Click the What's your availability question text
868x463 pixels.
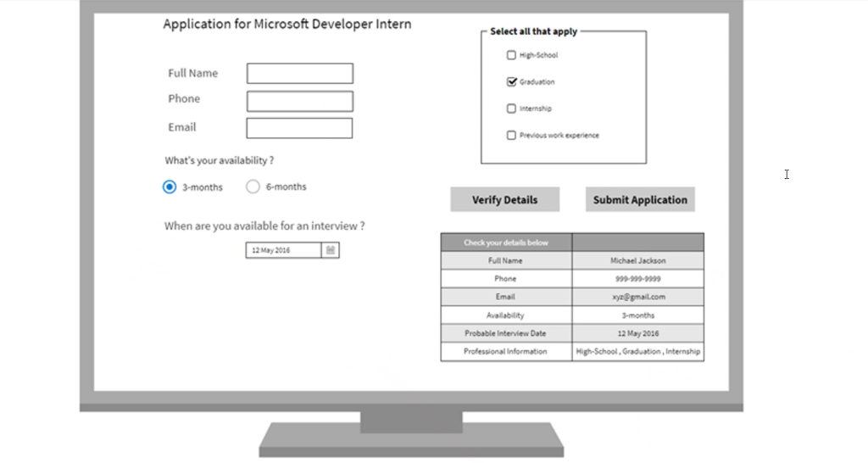(x=220, y=160)
